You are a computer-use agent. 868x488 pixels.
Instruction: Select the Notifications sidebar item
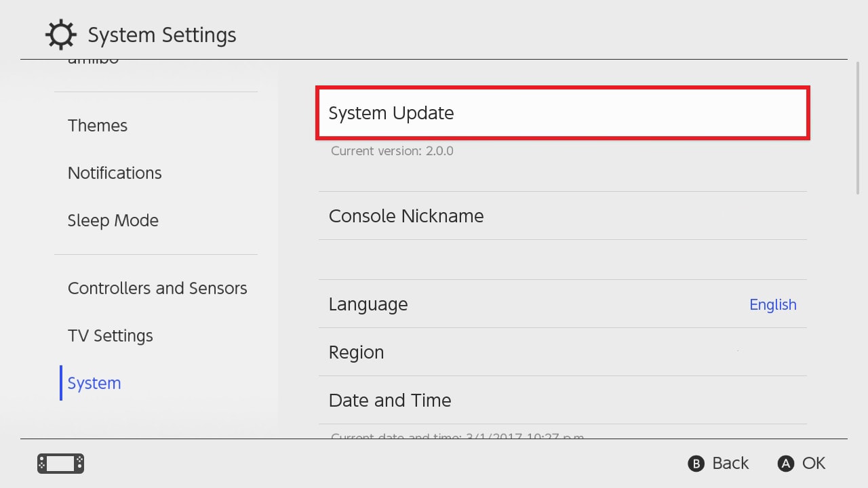click(115, 173)
